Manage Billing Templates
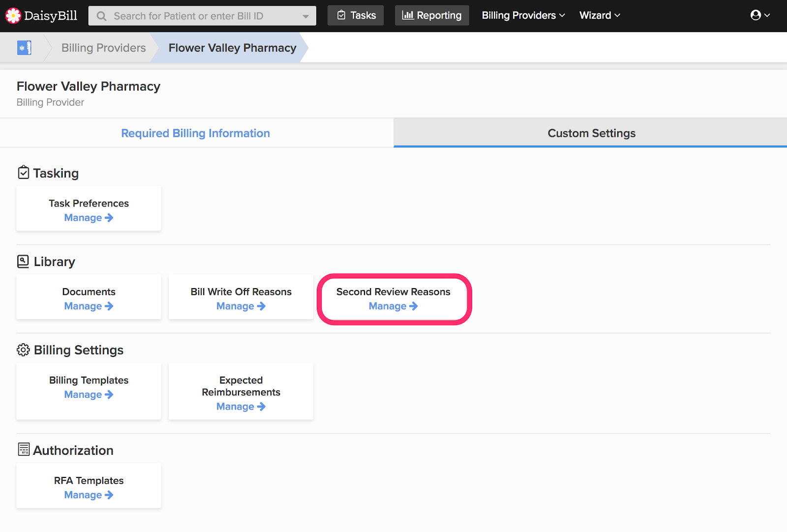The image size is (787, 532). tap(89, 395)
